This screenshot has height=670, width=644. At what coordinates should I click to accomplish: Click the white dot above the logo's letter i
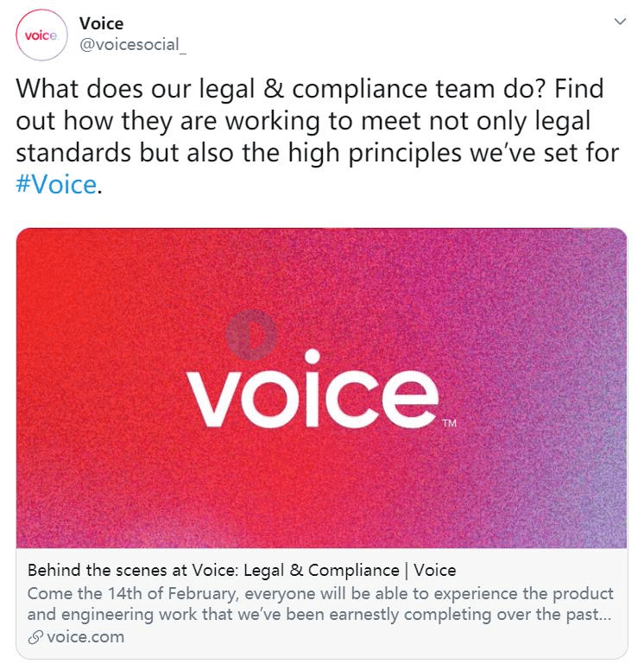tap(313, 357)
